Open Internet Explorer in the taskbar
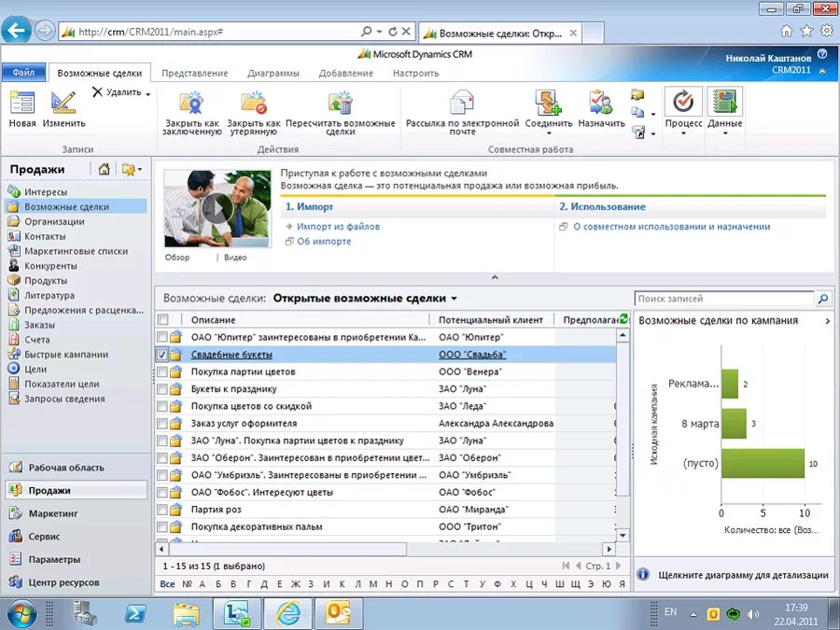The width and height of the screenshot is (840, 630). pyautogui.click(x=288, y=614)
